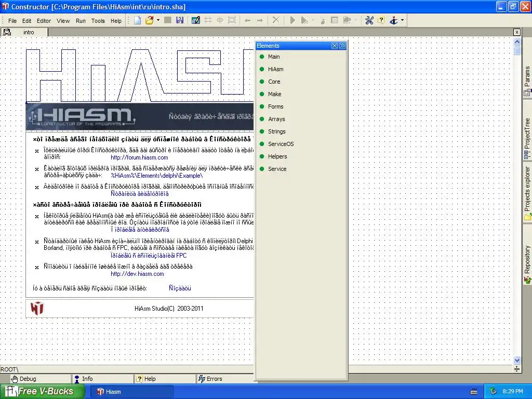
Task: Click the vertical scrollbar up arrow
Action: click(x=517, y=42)
